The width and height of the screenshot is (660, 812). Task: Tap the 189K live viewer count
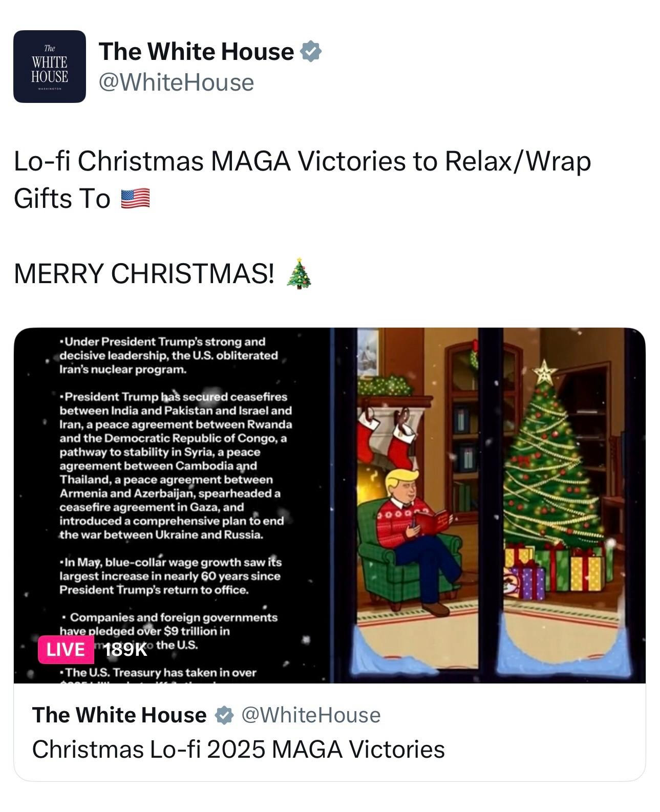pyautogui.click(x=125, y=650)
